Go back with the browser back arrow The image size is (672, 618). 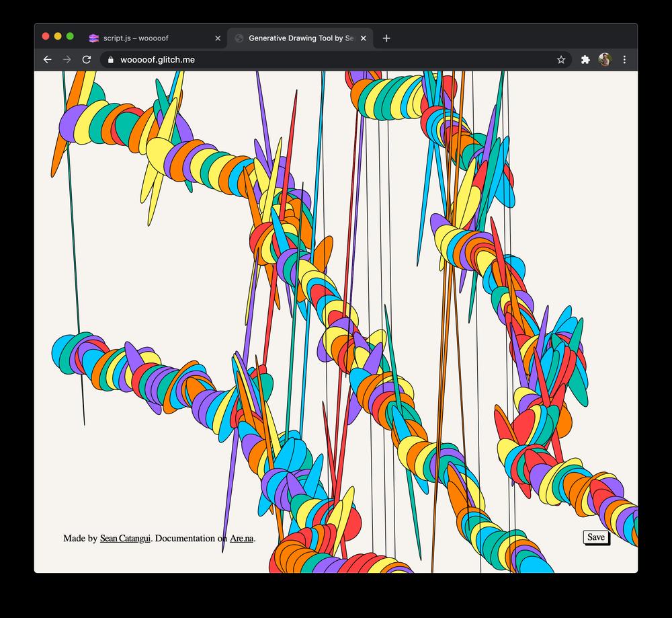coord(48,60)
